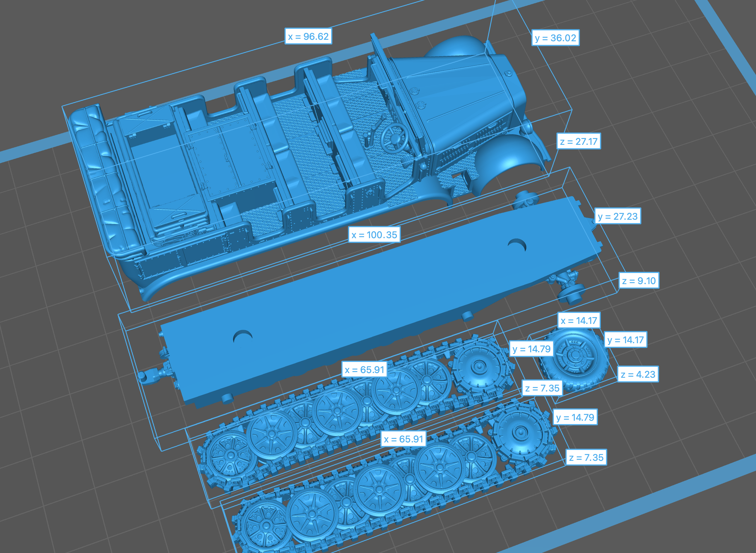Click the lower track's z = 7.35 label
This screenshot has width=756, height=553.
click(586, 458)
